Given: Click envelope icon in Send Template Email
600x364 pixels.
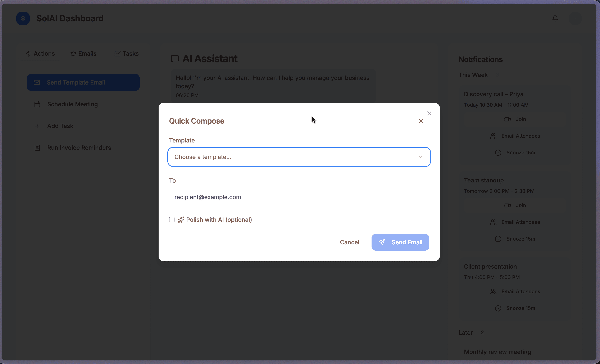Looking at the screenshot, I should [x=37, y=83].
